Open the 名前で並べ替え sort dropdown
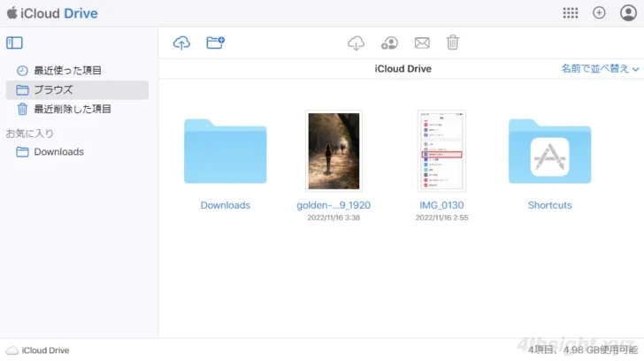 [x=600, y=69]
